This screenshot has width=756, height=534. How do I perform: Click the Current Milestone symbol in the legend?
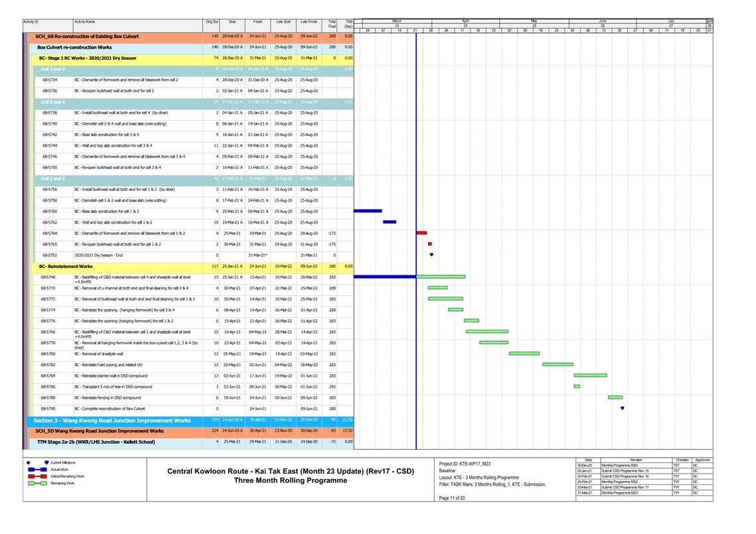(46, 462)
